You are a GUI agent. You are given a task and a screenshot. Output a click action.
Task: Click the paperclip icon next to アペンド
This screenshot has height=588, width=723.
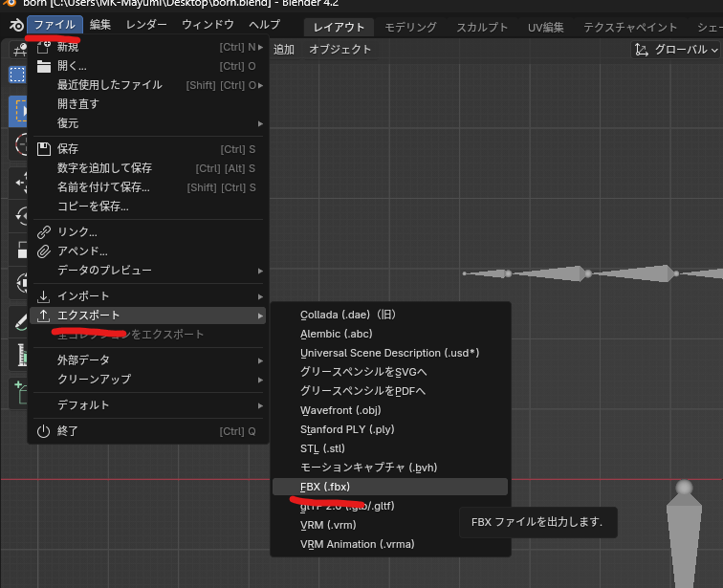43,251
